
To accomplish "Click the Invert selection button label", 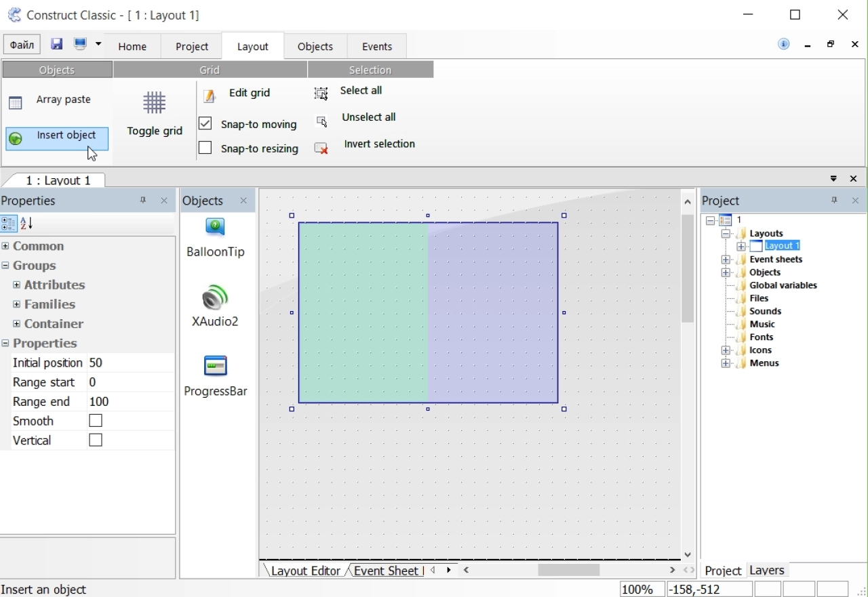I will (x=380, y=144).
